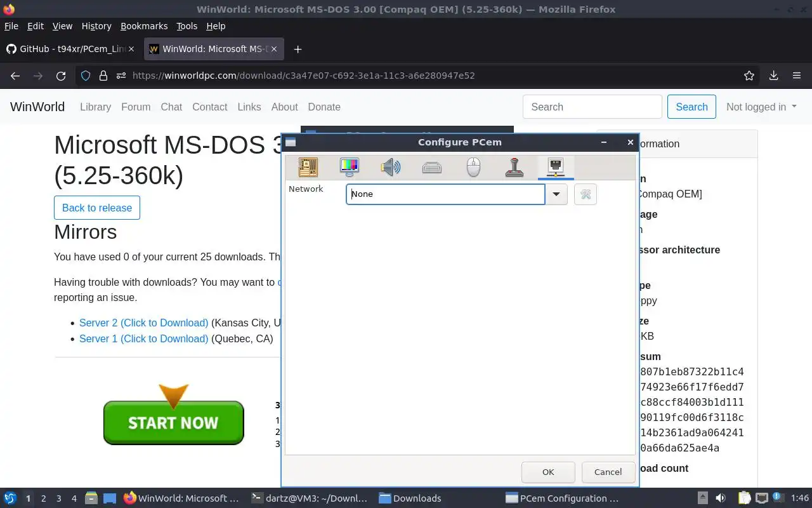
Task: Open the Chat link on WinWorld
Action: (171, 107)
